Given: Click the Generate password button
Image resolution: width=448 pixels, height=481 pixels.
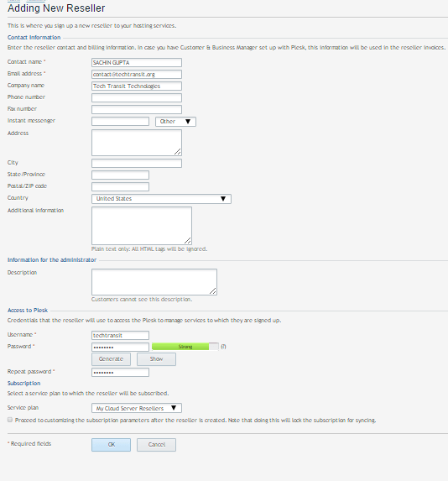Looking at the screenshot, I should pyautogui.click(x=111, y=359).
